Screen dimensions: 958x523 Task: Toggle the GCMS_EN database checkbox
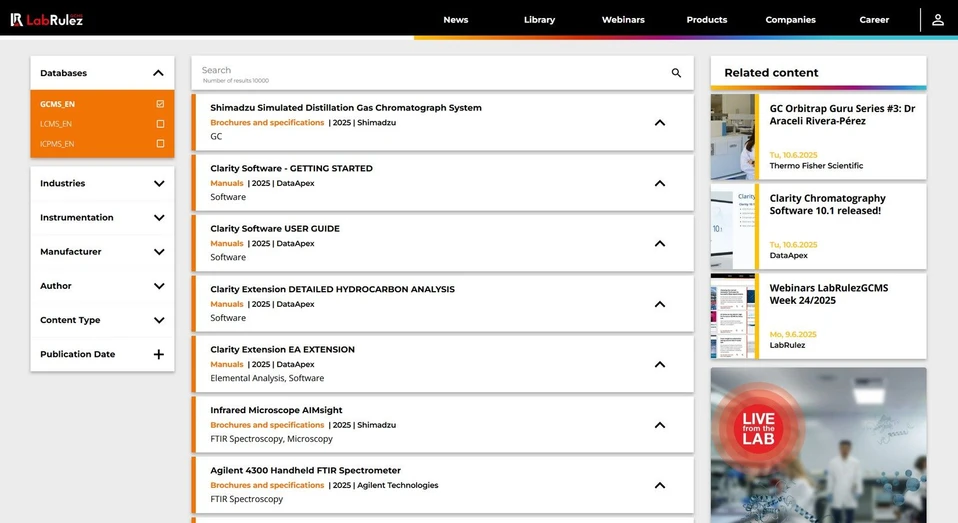tap(160, 104)
